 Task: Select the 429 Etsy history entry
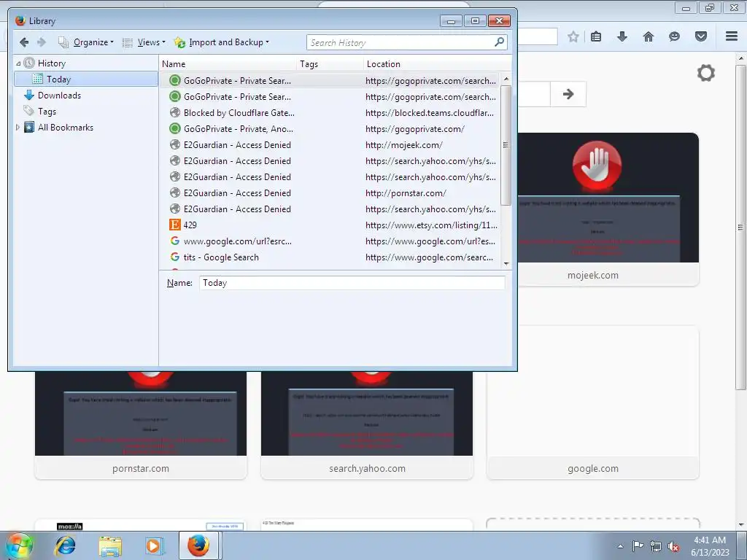coord(330,225)
